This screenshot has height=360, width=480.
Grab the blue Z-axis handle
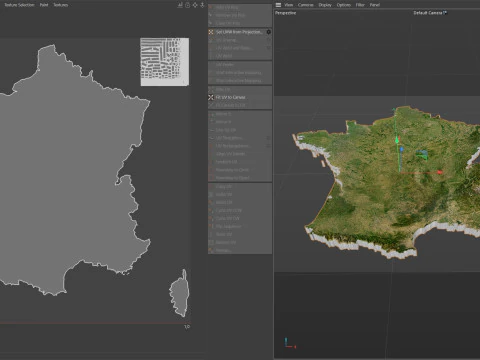[x=402, y=149]
